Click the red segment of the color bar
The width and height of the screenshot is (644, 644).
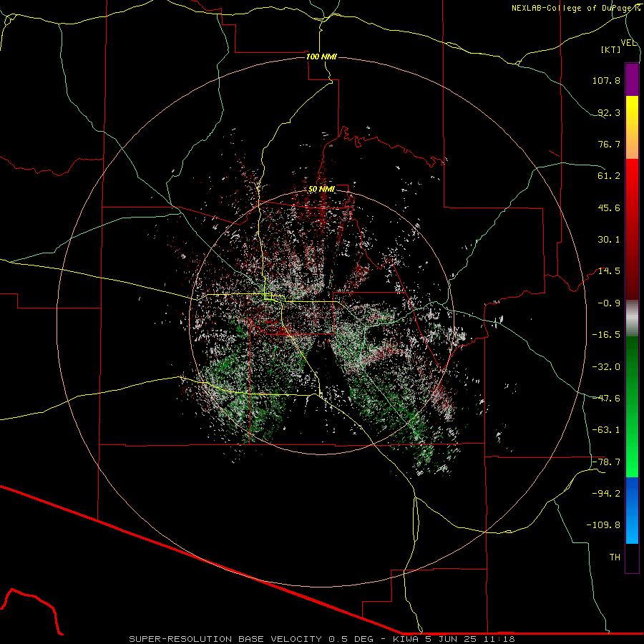[x=632, y=229]
